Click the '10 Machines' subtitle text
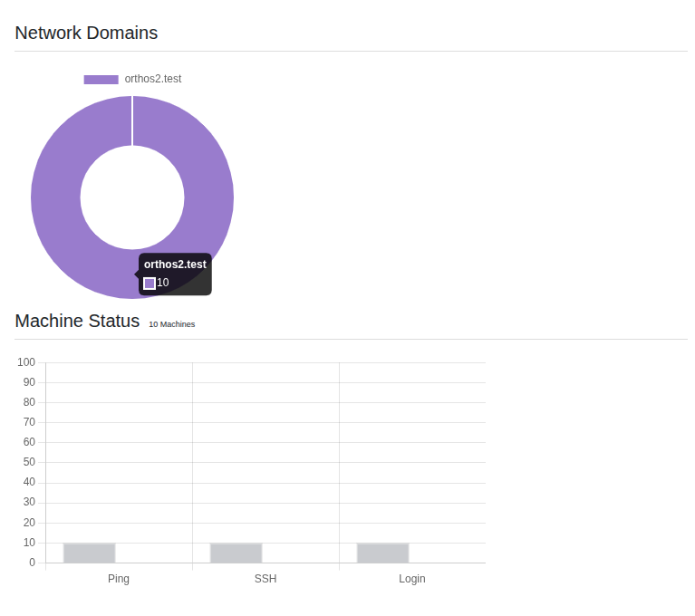 click(172, 324)
